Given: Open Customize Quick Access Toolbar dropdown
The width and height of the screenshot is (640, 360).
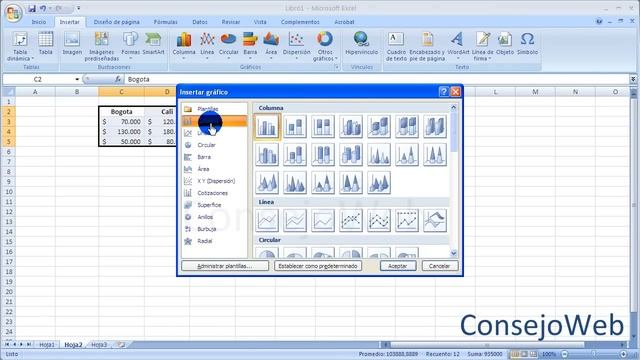Looking at the screenshot, I should (78, 8).
